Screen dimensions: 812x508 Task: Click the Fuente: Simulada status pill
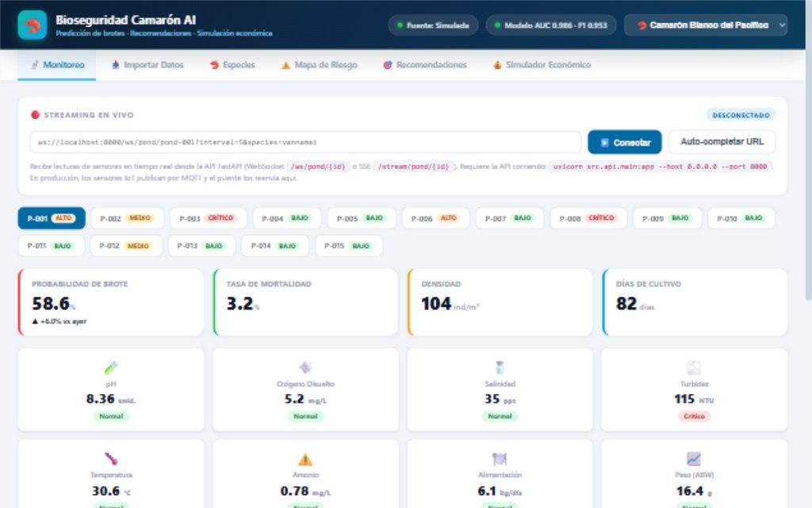click(x=433, y=25)
